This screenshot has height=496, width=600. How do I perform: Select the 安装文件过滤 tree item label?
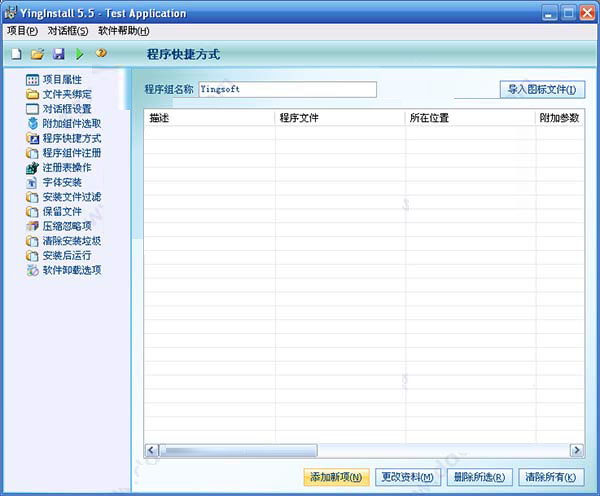pos(72,197)
